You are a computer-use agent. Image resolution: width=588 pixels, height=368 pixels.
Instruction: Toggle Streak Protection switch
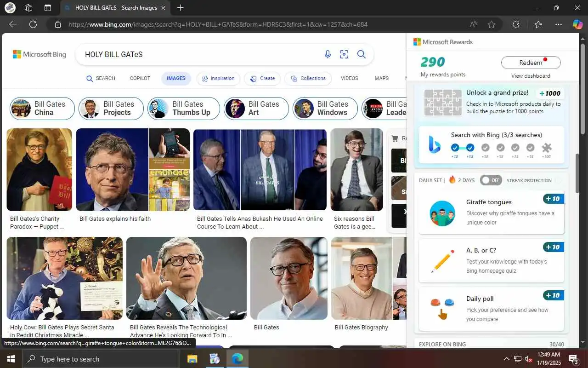pos(491,180)
